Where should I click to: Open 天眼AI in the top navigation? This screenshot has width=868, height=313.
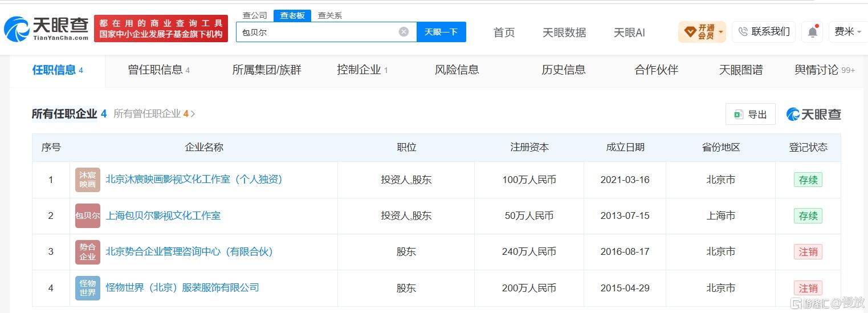click(629, 32)
